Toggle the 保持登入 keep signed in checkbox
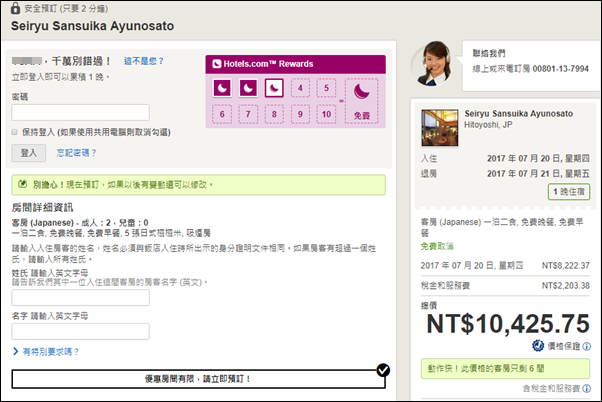 click(x=15, y=132)
